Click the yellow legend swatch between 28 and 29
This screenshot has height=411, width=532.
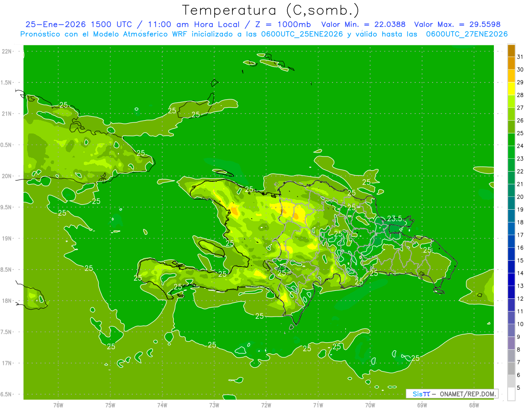coord(511,89)
